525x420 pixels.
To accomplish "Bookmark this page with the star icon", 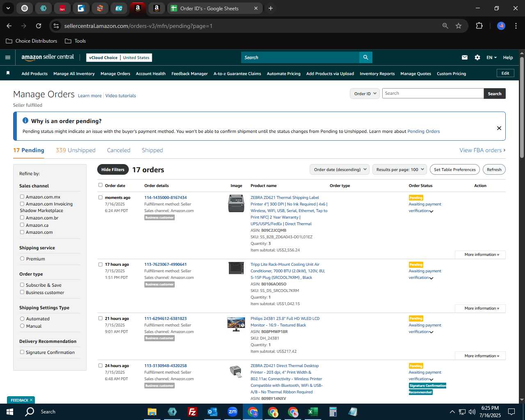I will 459,26.
